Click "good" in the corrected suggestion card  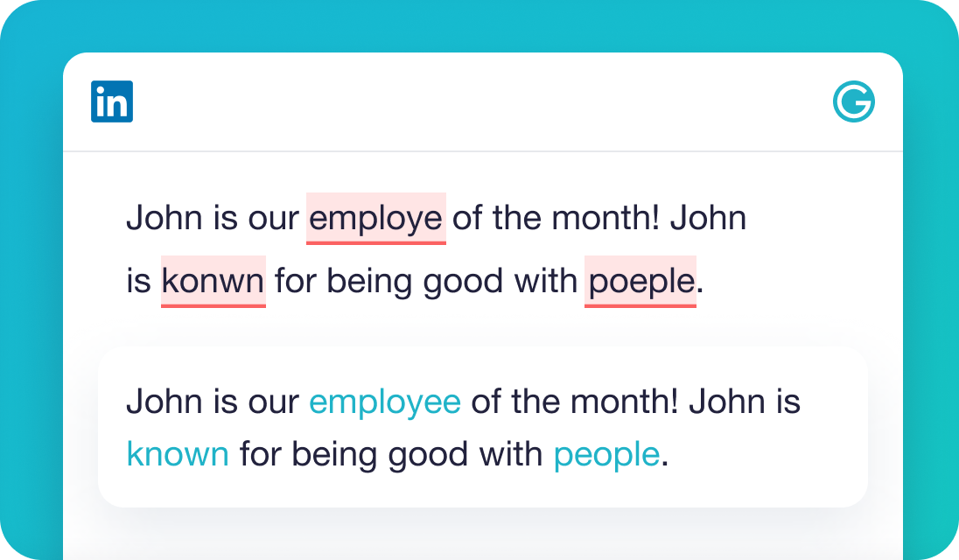pyautogui.click(x=429, y=454)
